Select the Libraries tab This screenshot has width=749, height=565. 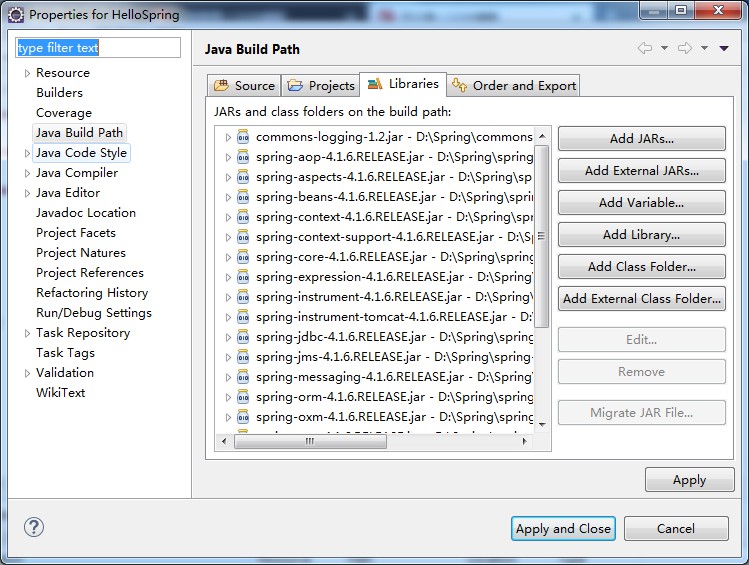point(403,84)
